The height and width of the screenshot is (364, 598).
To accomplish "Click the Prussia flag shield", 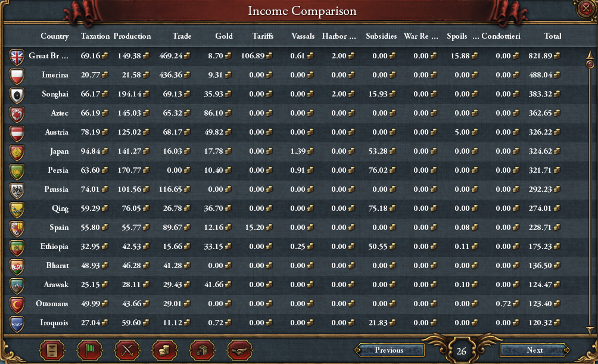I will 17,191.
